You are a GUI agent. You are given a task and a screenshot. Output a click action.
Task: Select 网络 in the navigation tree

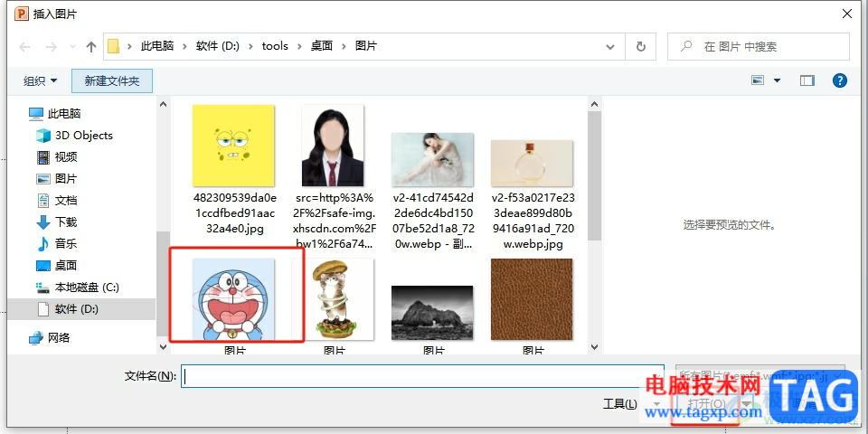[x=50, y=337]
